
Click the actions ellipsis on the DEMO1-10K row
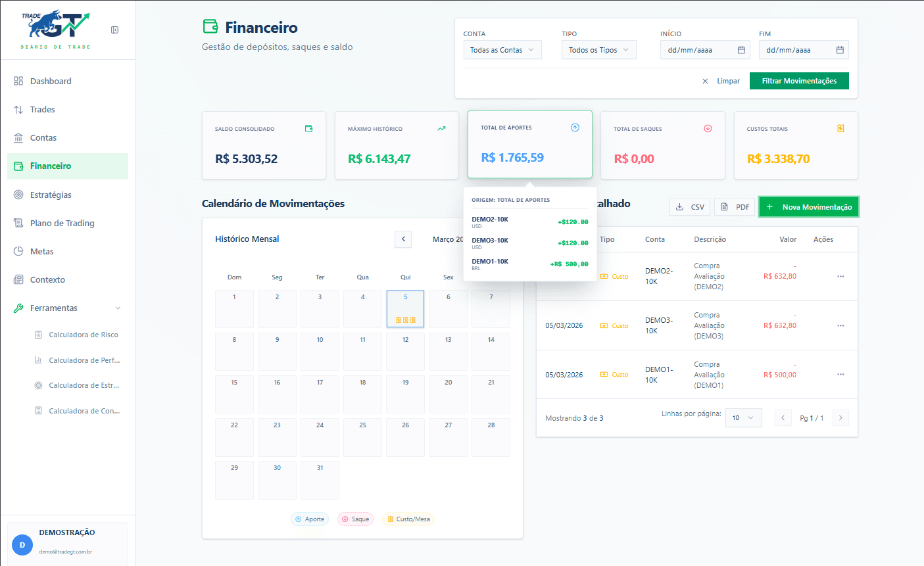click(840, 374)
